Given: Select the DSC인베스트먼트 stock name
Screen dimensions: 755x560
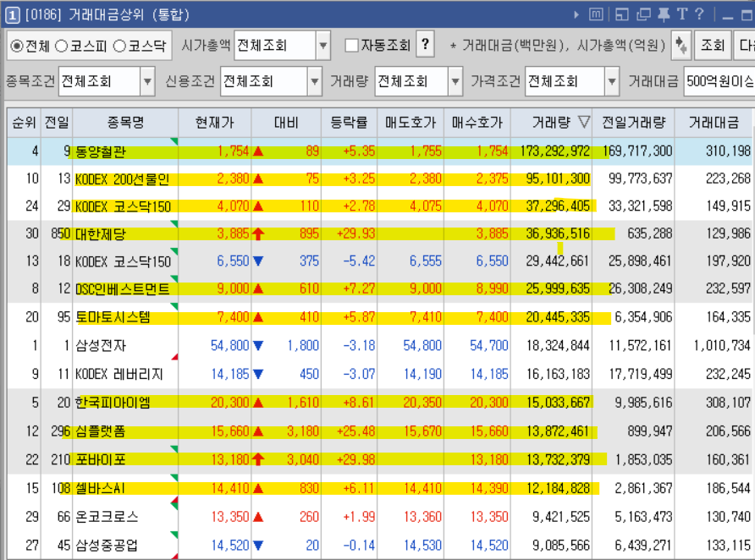Looking at the screenshot, I should coord(122,289).
